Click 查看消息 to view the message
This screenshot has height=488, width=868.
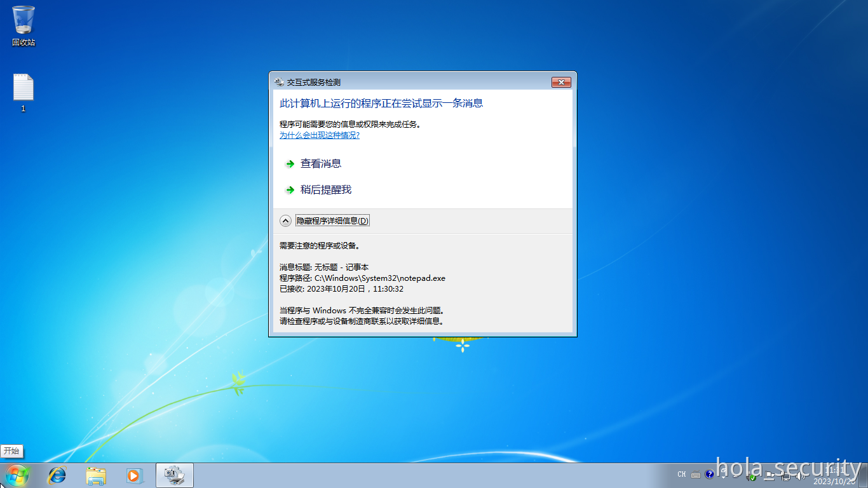tap(320, 163)
